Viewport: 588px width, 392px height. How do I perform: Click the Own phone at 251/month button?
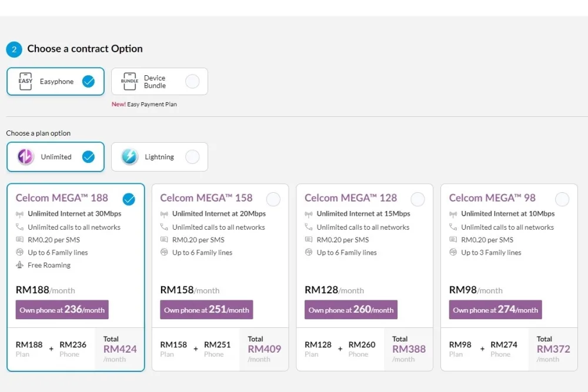tap(206, 310)
